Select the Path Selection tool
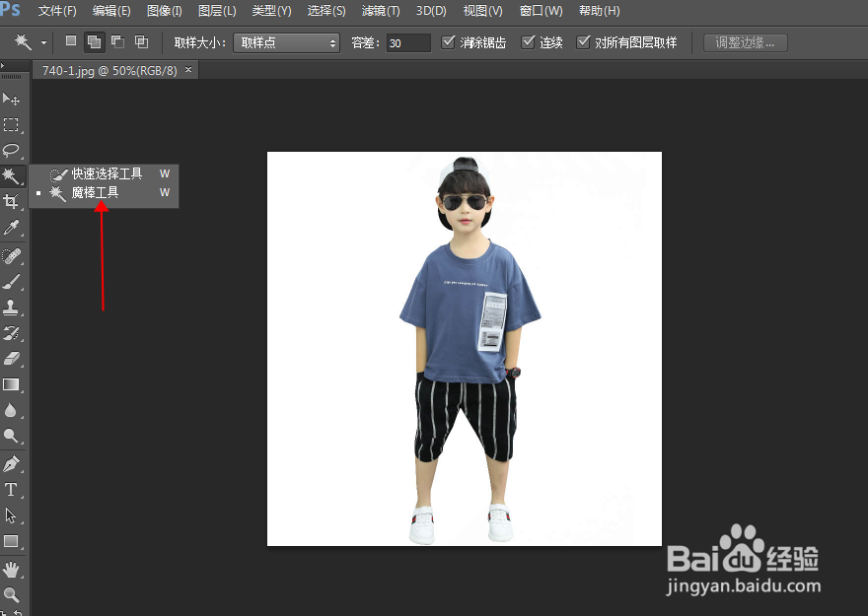 (x=11, y=515)
